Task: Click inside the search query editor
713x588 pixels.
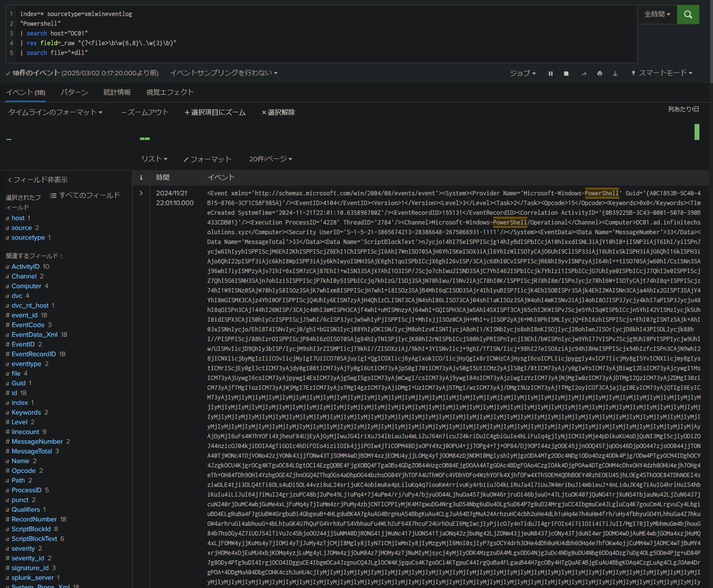Action: (x=321, y=34)
